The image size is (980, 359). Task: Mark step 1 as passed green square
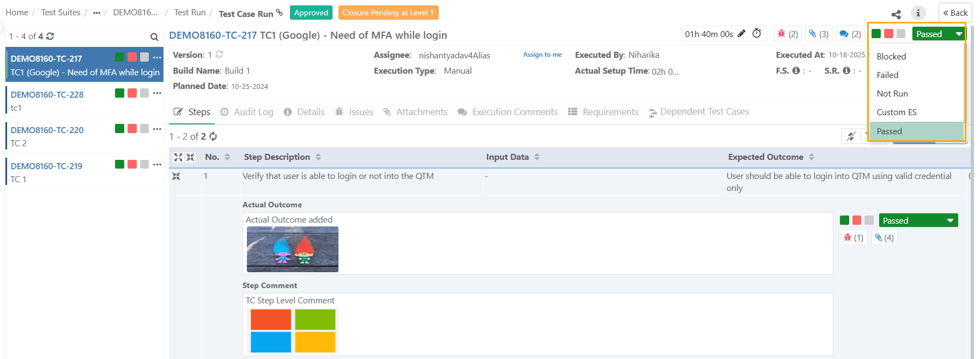click(x=844, y=220)
